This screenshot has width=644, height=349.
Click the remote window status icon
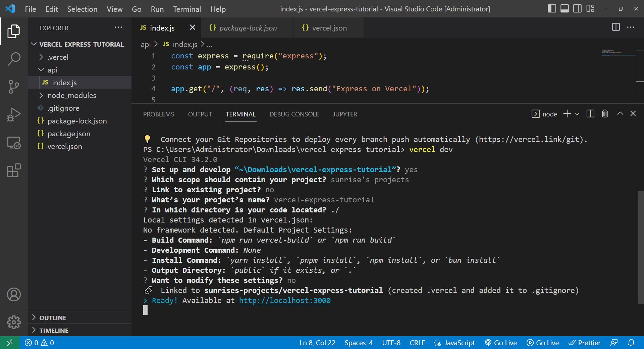pos(10,343)
